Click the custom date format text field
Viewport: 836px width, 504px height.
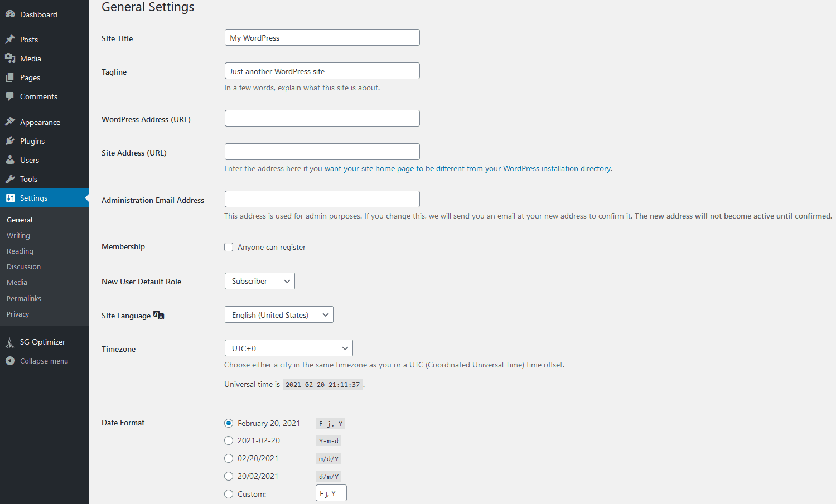point(331,493)
